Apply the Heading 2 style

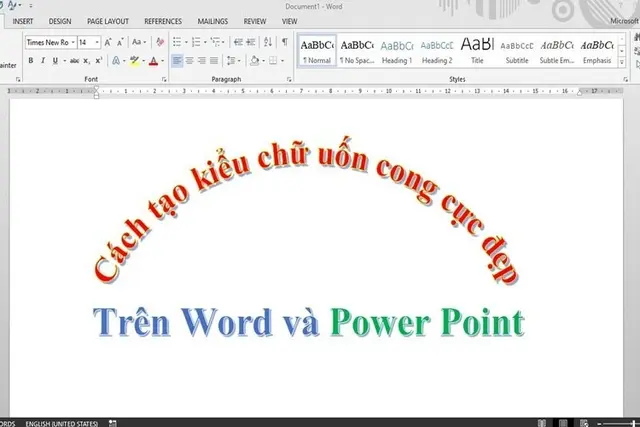[437, 51]
